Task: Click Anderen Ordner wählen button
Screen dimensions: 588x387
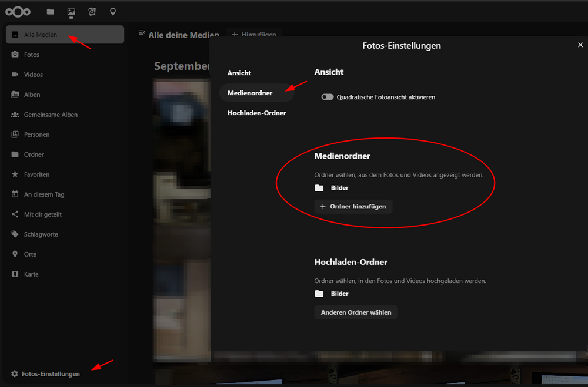Action: click(x=356, y=312)
